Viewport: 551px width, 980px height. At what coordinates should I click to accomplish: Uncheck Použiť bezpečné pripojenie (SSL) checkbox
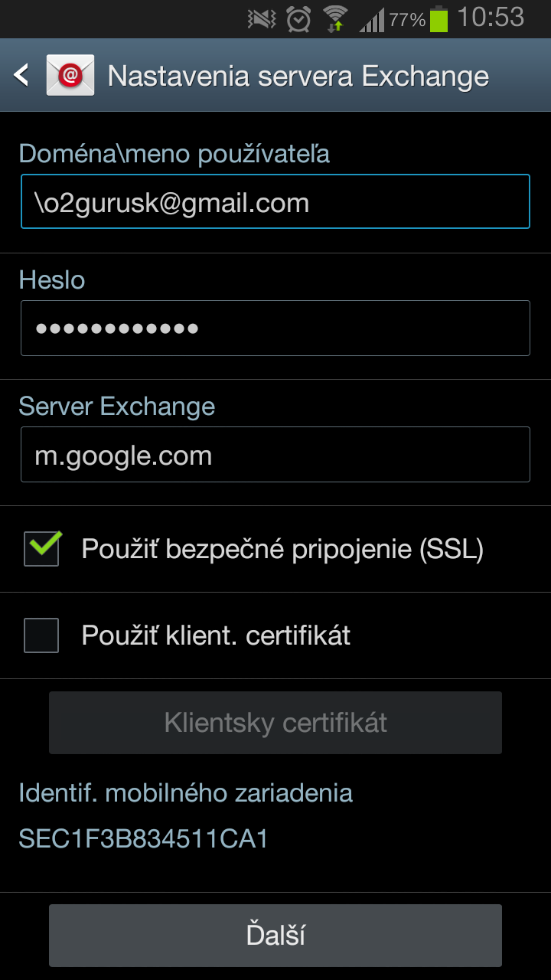tap(41, 549)
